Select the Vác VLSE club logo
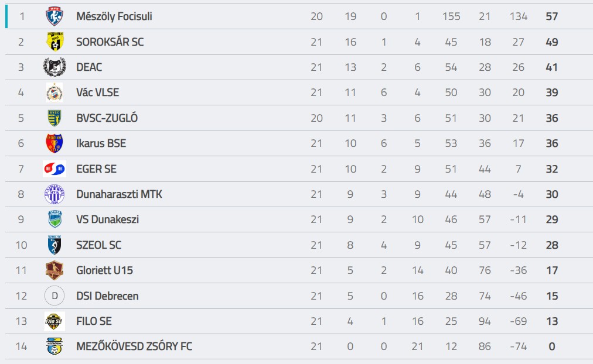 click(x=54, y=92)
